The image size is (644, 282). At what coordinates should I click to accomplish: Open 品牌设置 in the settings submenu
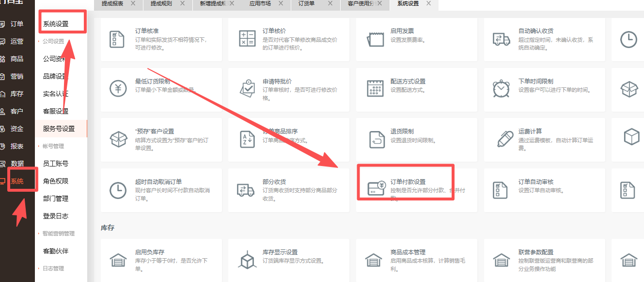pos(56,76)
